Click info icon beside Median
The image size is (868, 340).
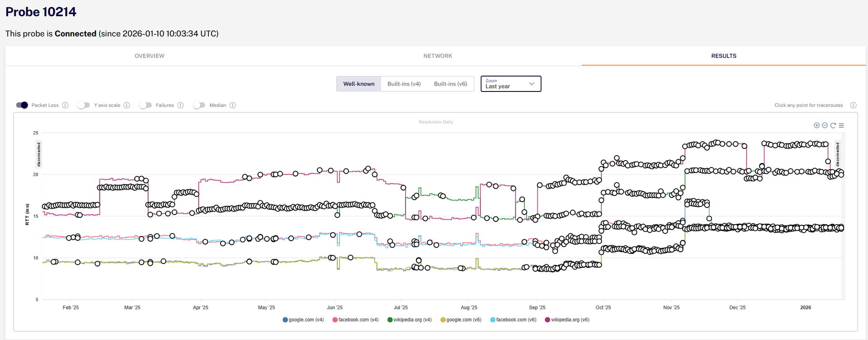pos(232,105)
